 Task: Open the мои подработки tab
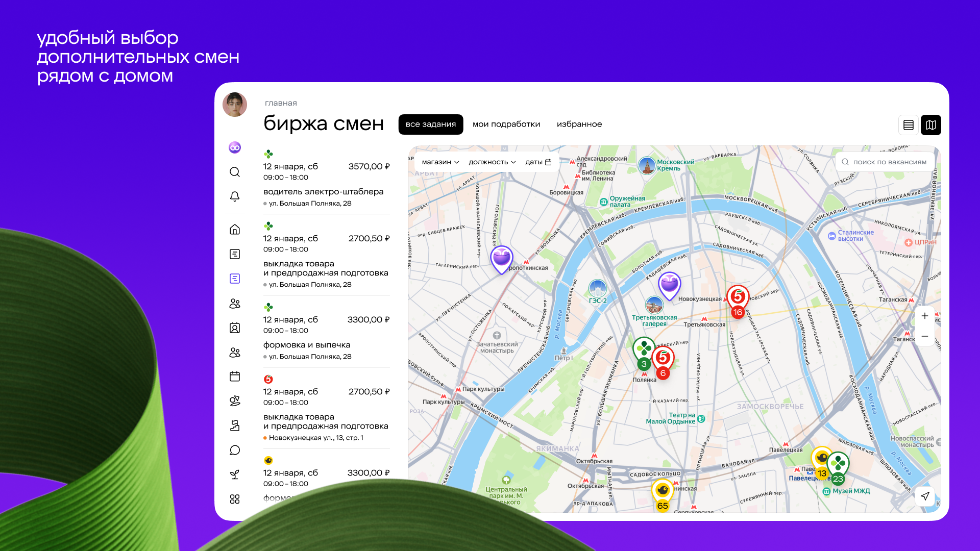[x=506, y=124]
